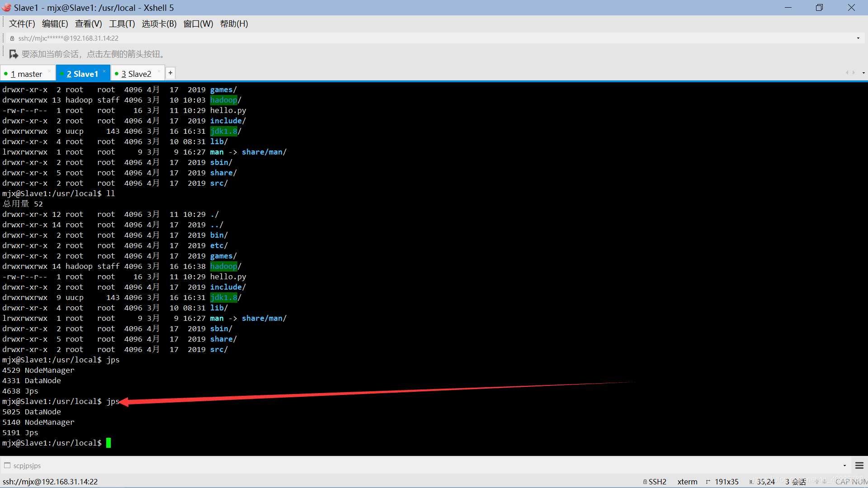This screenshot has width=868, height=488.
Task: Click the 'mjx@Slave1:/usr/local$ ll' command line
Action: point(58,194)
